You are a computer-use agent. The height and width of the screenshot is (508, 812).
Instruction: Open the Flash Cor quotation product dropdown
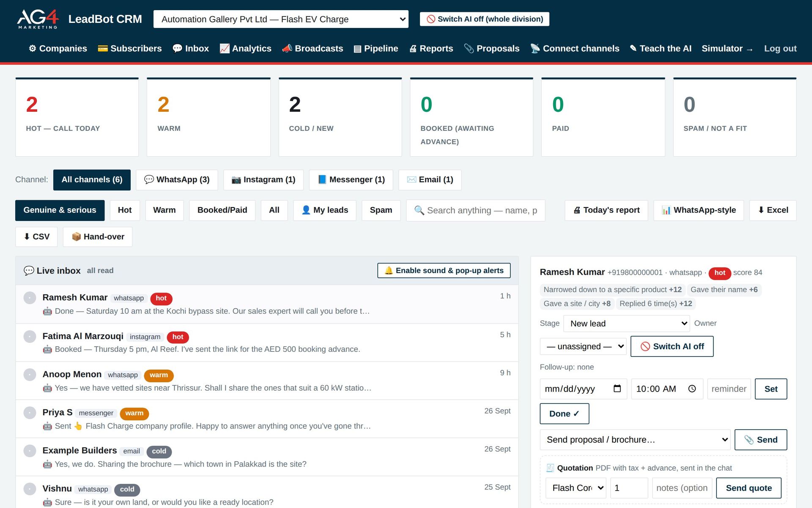tap(576, 488)
